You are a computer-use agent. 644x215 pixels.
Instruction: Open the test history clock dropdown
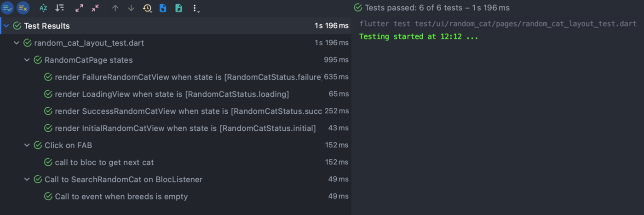coord(147,8)
